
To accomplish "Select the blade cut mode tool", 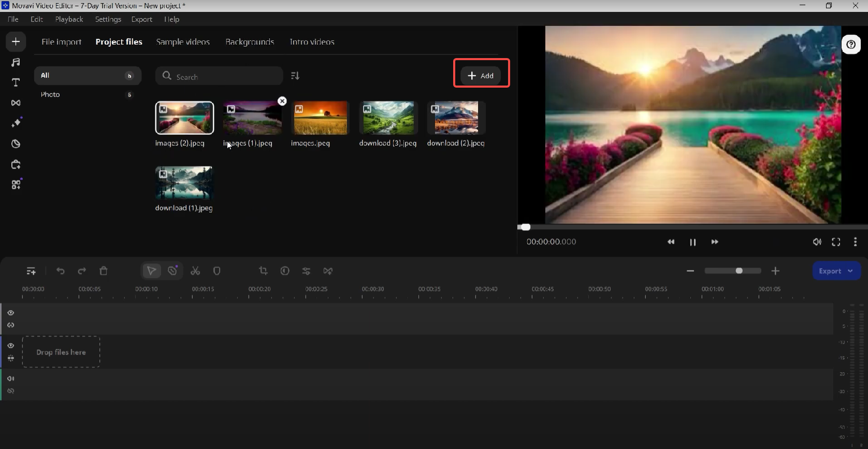I will pos(173,270).
